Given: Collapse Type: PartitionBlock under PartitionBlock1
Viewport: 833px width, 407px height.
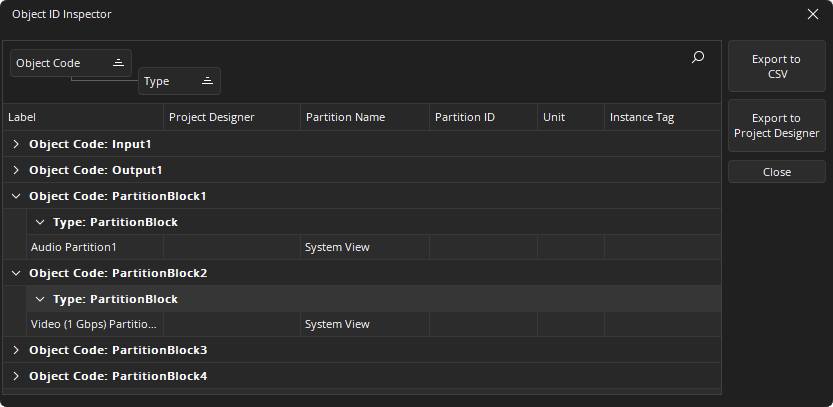Looking at the screenshot, I should [40, 222].
